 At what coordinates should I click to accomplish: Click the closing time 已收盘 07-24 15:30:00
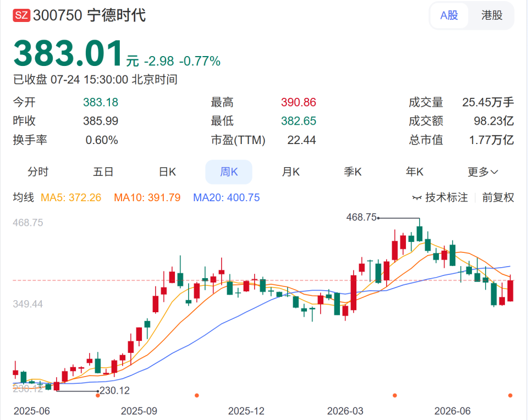click(71, 80)
